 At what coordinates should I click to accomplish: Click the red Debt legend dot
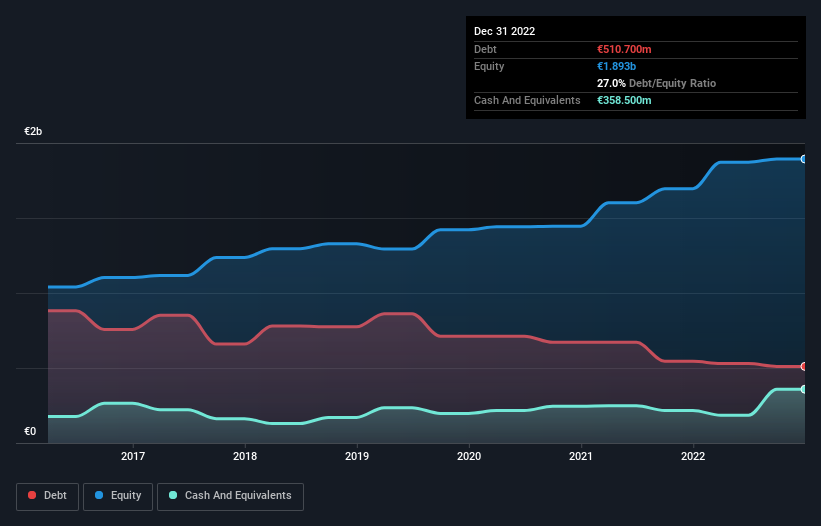click(32, 495)
